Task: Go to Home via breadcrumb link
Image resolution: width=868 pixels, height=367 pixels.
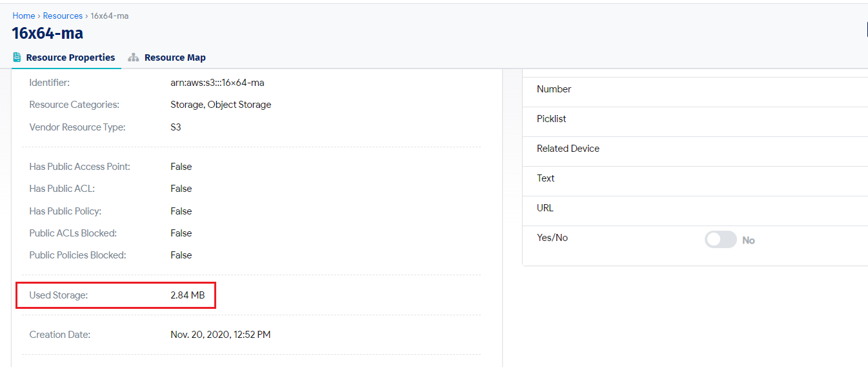Action: coord(24,16)
